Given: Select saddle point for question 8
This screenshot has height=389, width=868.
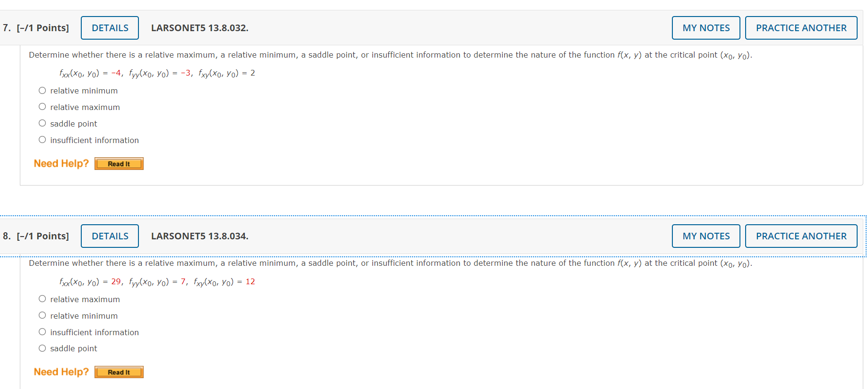Looking at the screenshot, I should [43, 348].
